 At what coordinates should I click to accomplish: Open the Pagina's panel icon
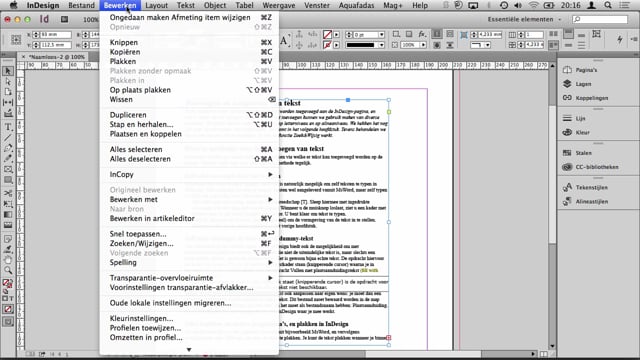(x=567, y=70)
